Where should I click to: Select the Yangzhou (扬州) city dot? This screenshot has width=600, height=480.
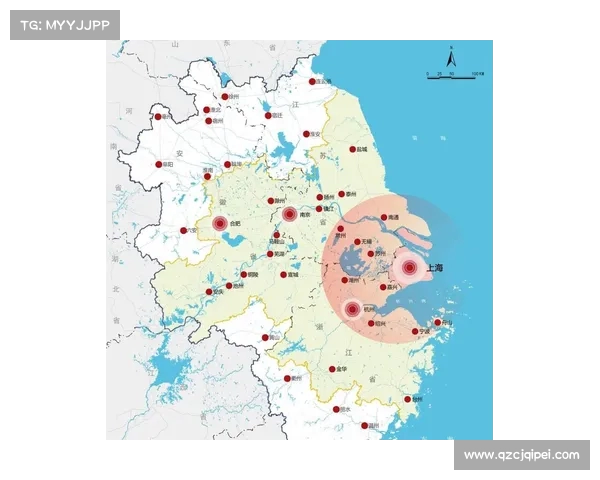[320, 197]
